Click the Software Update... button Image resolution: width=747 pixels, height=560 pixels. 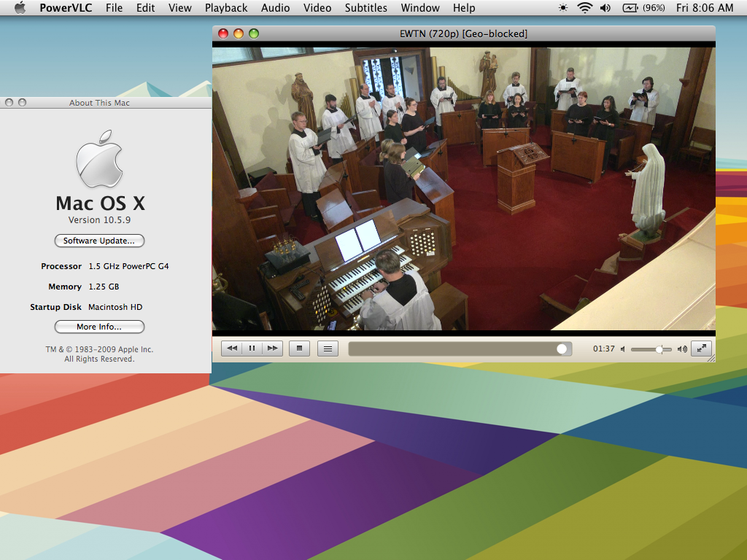pos(99,241)
